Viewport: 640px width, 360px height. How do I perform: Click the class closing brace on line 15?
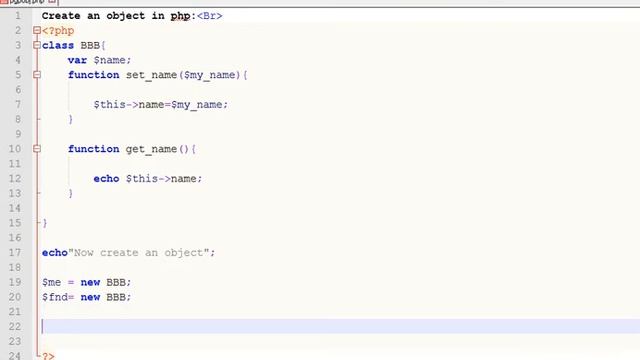coord(45,223)
